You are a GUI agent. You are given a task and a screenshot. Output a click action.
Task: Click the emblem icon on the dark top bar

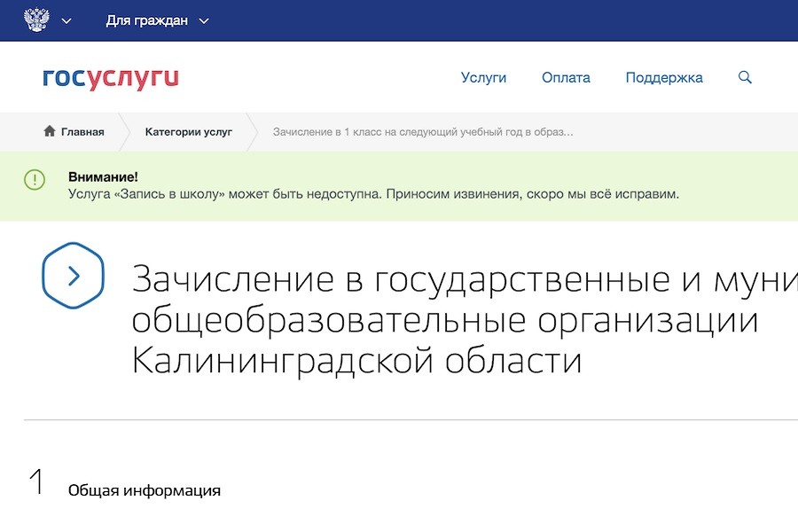35,18
